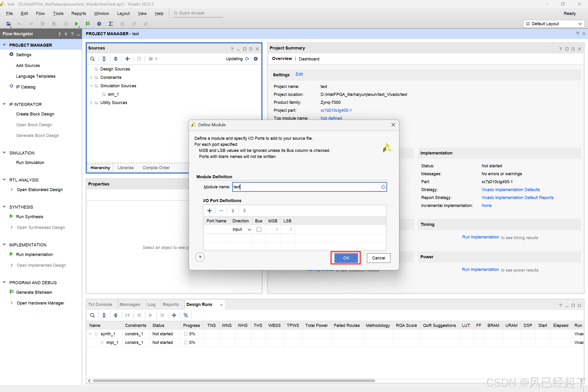The image size is (588, 392).
Task: Click Create Block Design
Action: 35,114
